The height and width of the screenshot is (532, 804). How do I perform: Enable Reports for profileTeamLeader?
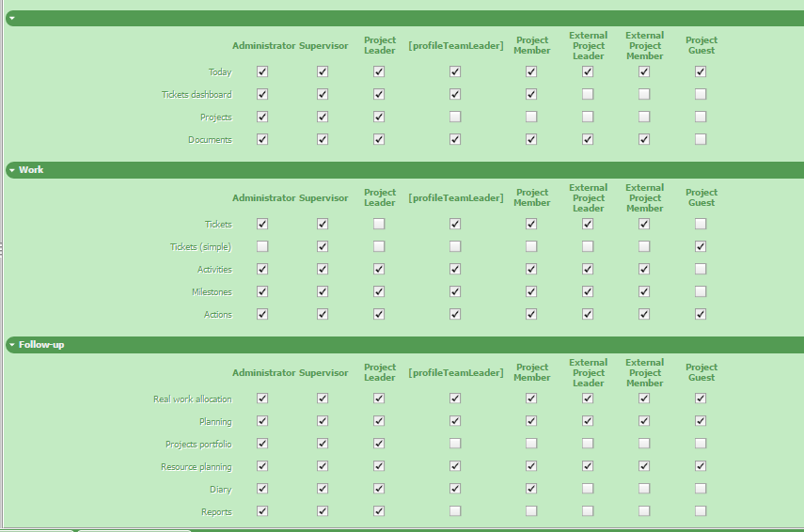click(x=455, y=511)
